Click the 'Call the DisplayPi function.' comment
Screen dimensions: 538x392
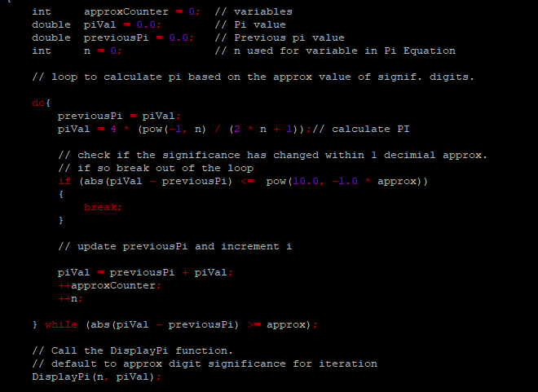coord(132,350)
